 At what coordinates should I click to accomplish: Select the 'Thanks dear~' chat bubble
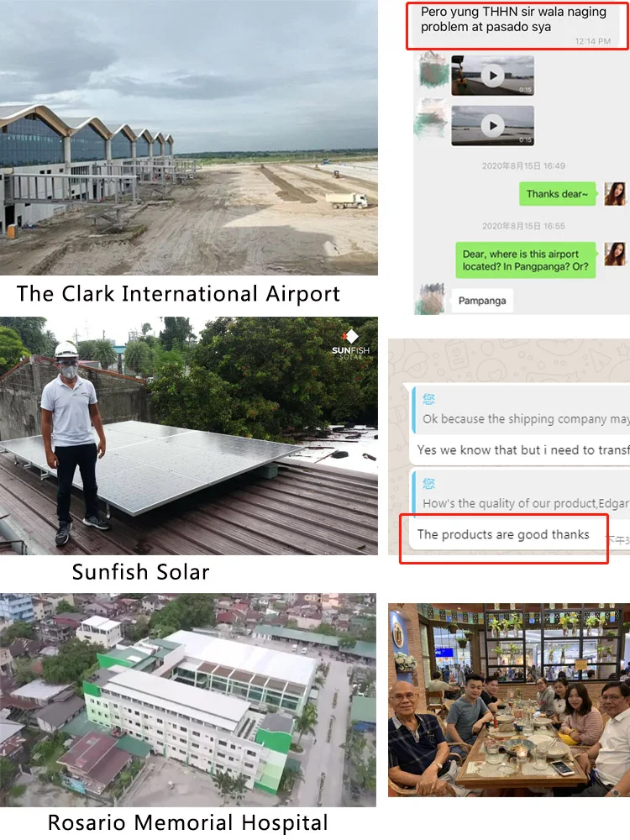557,194
